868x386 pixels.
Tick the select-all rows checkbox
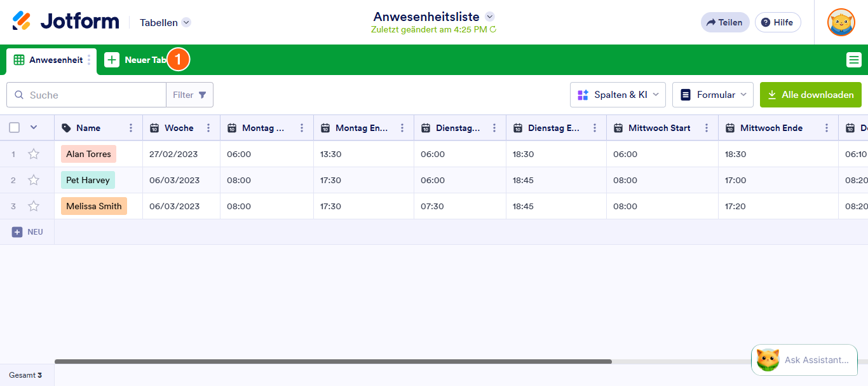[14, 128]
